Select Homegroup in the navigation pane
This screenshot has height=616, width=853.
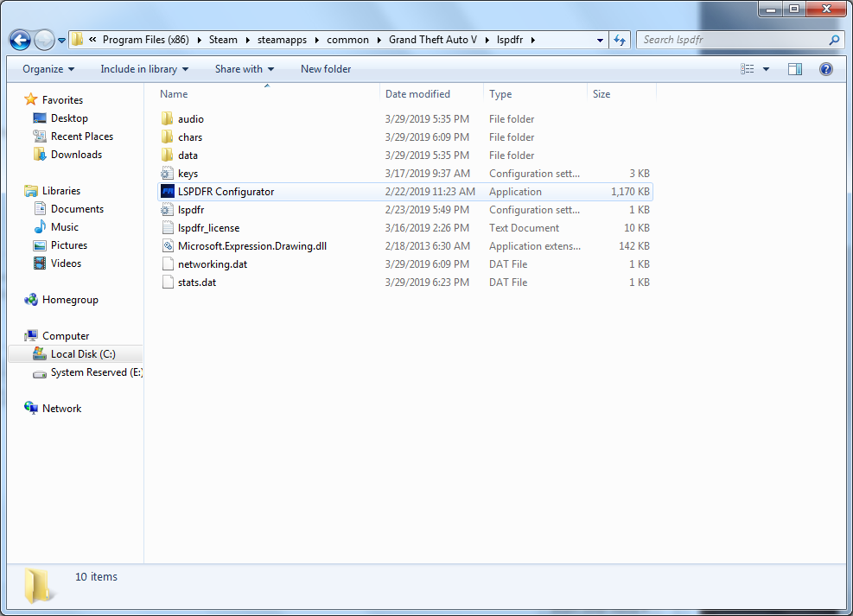[70, 300]
